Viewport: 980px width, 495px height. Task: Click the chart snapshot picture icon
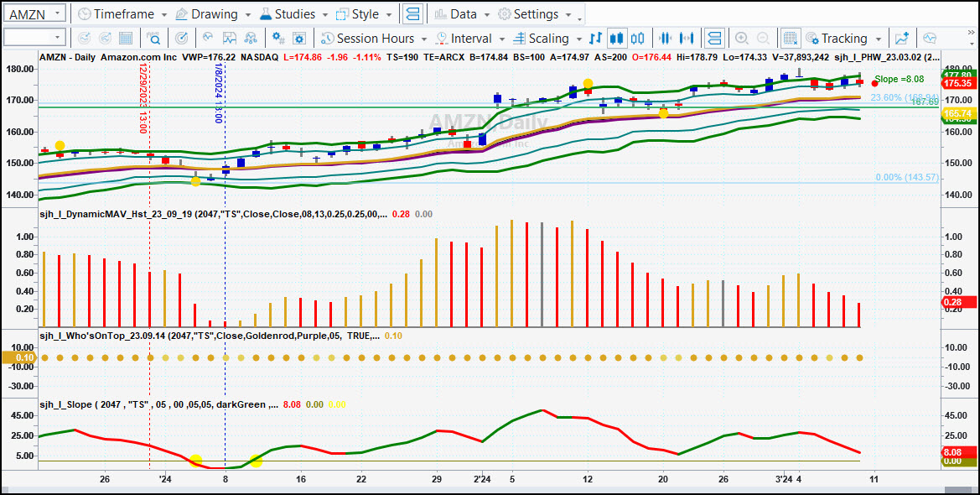point(230,39)
